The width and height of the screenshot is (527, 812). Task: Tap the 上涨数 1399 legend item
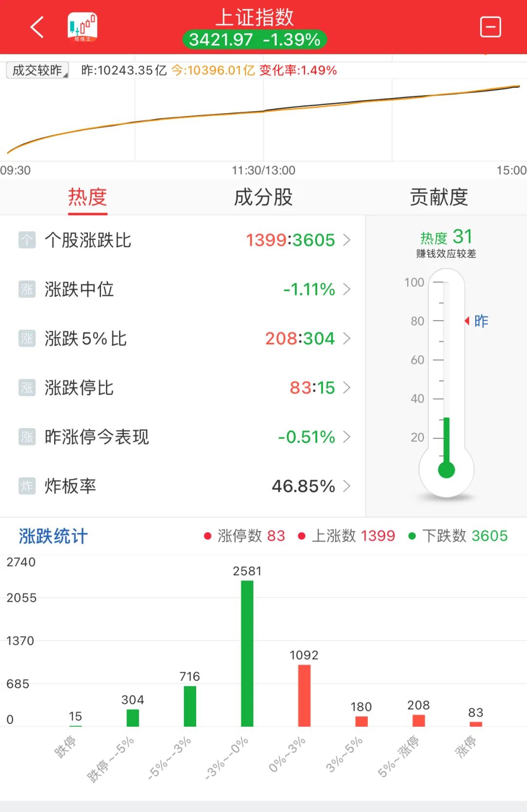click(x=346, y=536)
